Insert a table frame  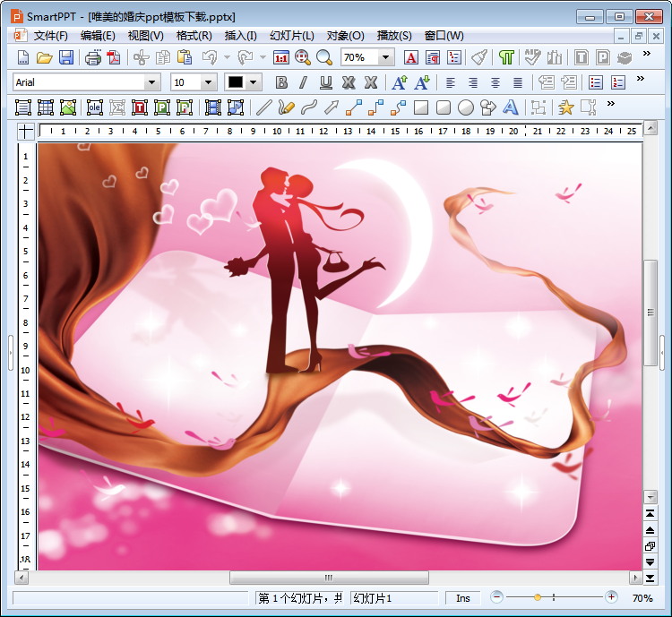coord(46,107)
